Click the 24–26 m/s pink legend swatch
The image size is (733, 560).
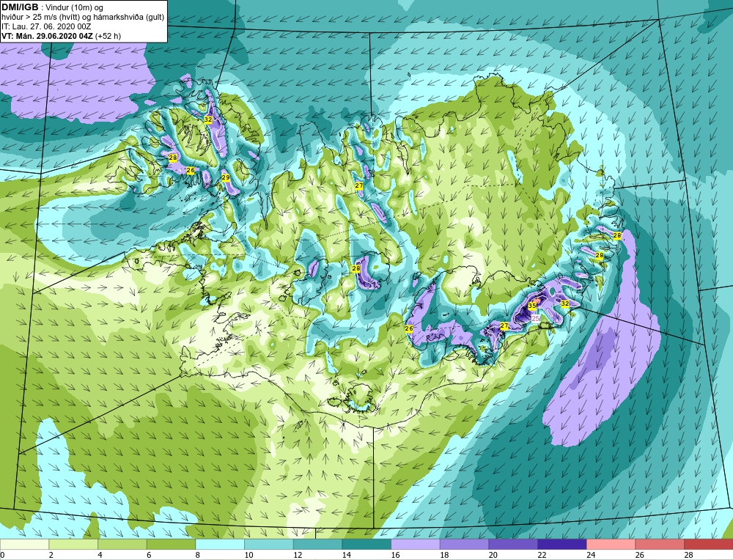click(x=611, y=544)
